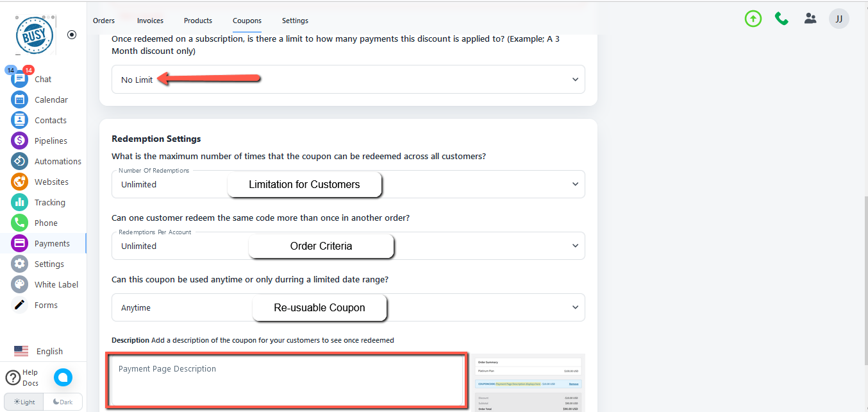Open the Pipelines dollar icon
Viewport: 868px width, 412px height.
(x=20, y=141)
